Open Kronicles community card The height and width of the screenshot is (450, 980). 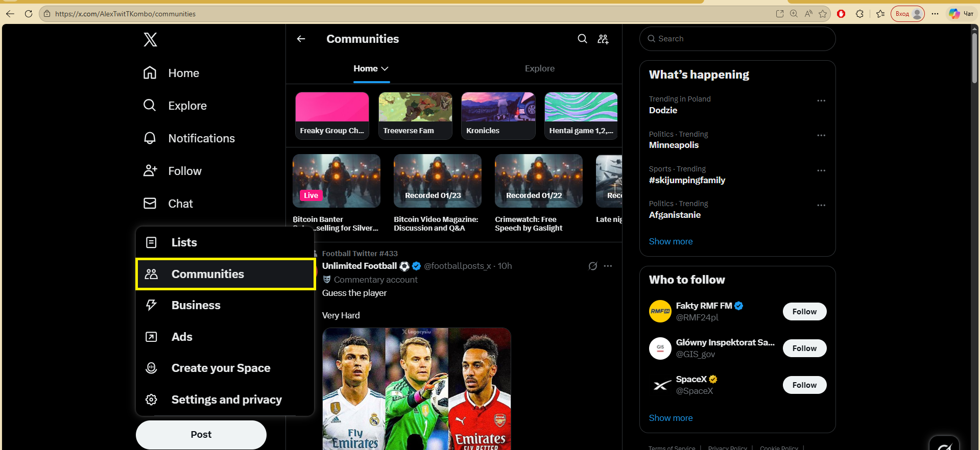[x=498, y=116]
